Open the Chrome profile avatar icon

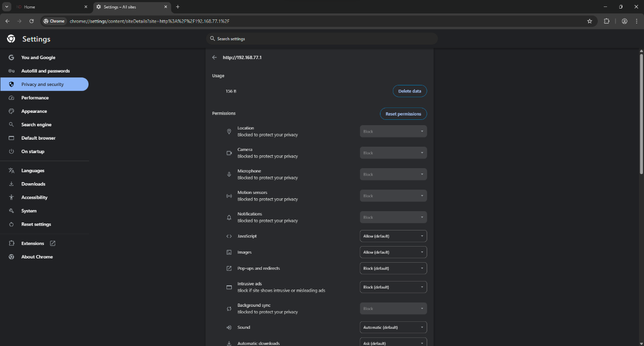625,21
